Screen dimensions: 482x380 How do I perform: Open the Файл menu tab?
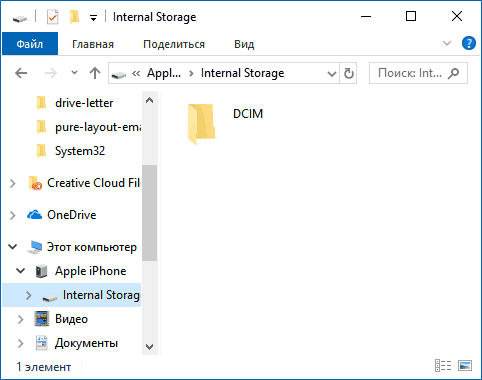[x=30, y=44]
